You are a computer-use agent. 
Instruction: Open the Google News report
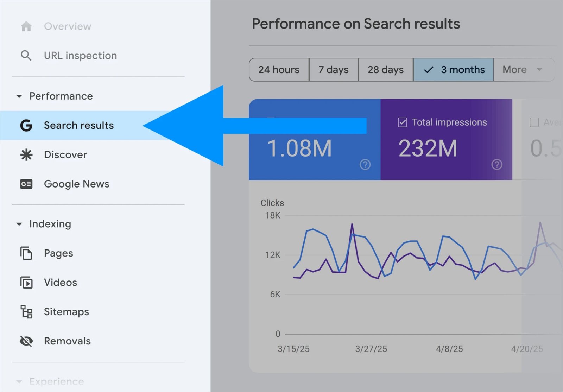click(77, 184)
